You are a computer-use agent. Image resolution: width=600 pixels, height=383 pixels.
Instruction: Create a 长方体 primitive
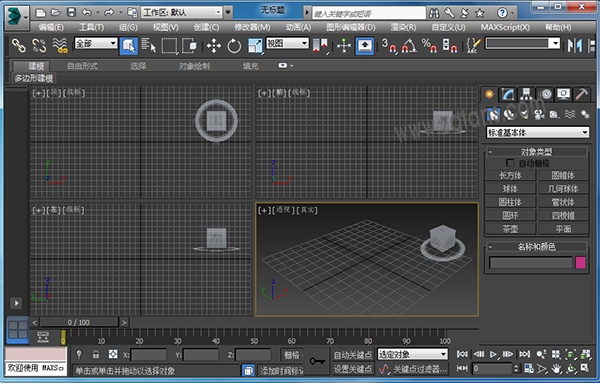tap(510, 176)
